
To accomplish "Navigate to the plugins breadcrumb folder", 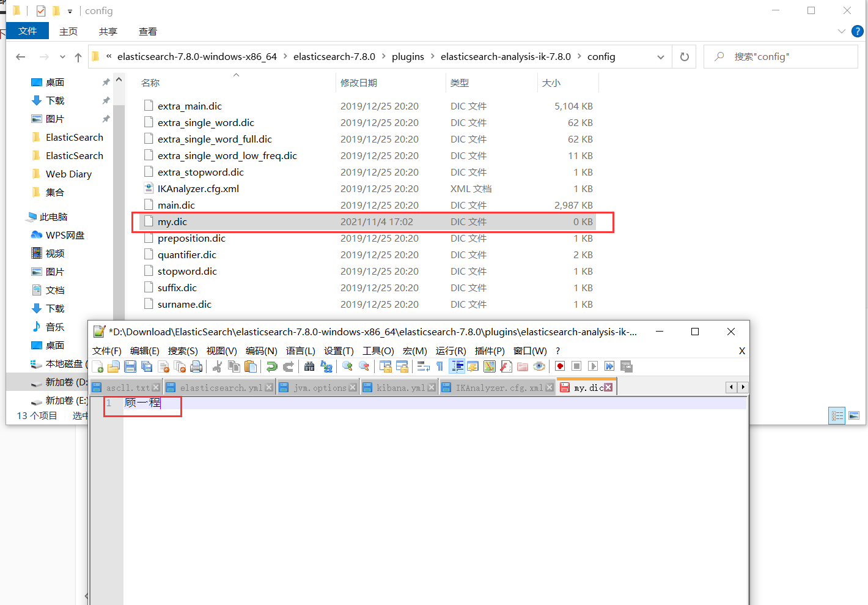I will [x=408, y=56].
